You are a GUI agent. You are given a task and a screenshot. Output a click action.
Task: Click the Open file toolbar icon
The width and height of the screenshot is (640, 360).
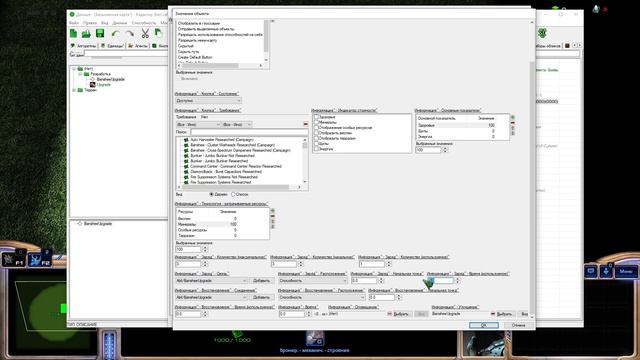[86, 33]
